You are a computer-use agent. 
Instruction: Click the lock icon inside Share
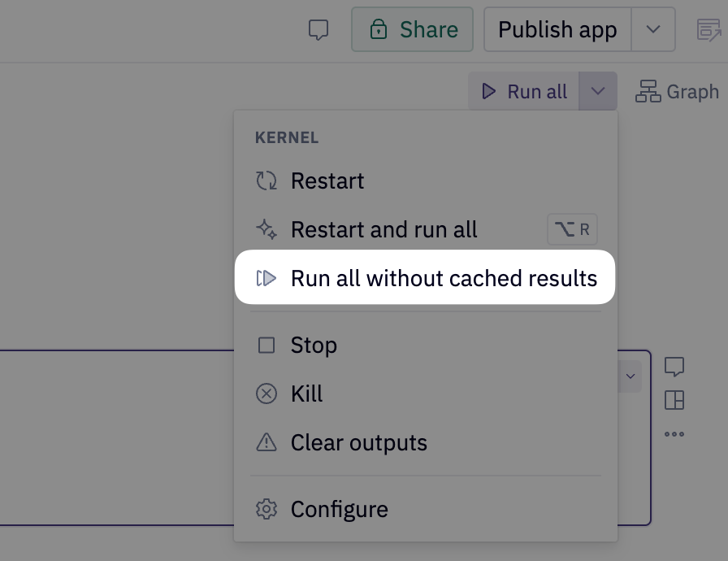point(379,29)
